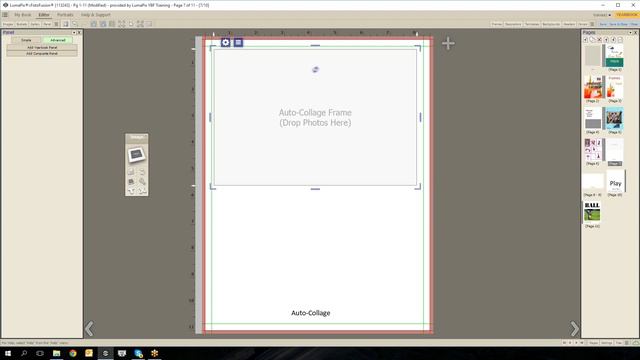The image size is (640, 360).
Task: Click the plus icon beside the page
Action: point(448,43)
